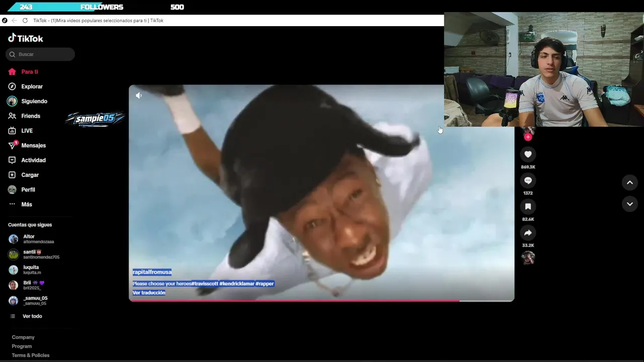
Task: Open comments with the speech bubble icon
Action: [528, 180]
